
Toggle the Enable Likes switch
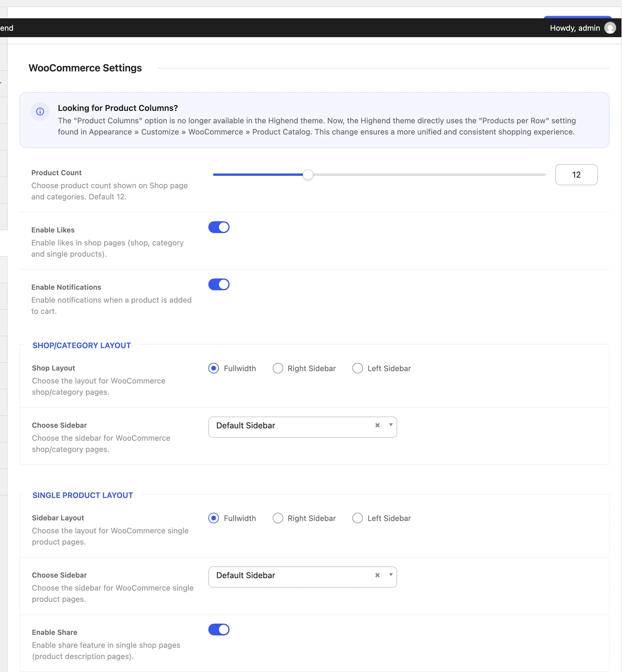[219, 227]
